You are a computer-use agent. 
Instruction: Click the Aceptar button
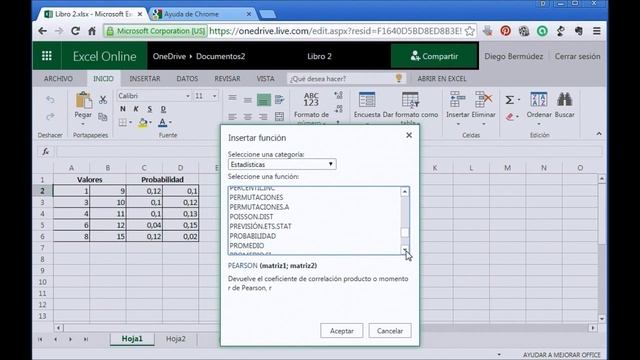(x=342, y=331)
